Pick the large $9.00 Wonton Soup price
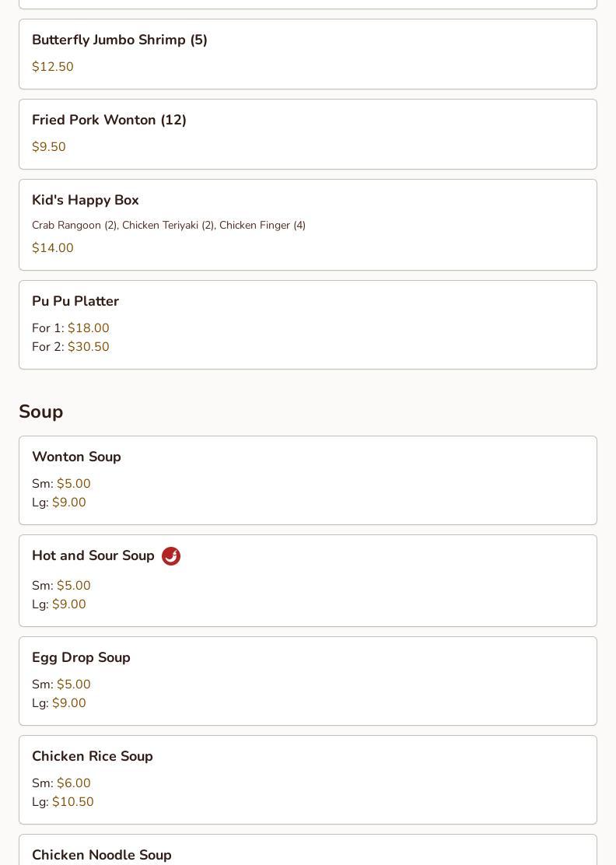 point(69,503)
